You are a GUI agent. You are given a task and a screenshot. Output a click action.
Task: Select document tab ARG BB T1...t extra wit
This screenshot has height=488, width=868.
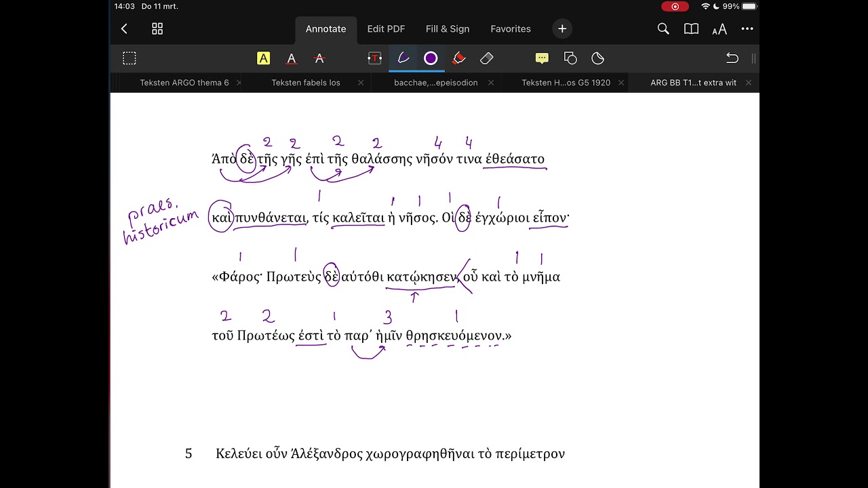click(x=693, y=83)
